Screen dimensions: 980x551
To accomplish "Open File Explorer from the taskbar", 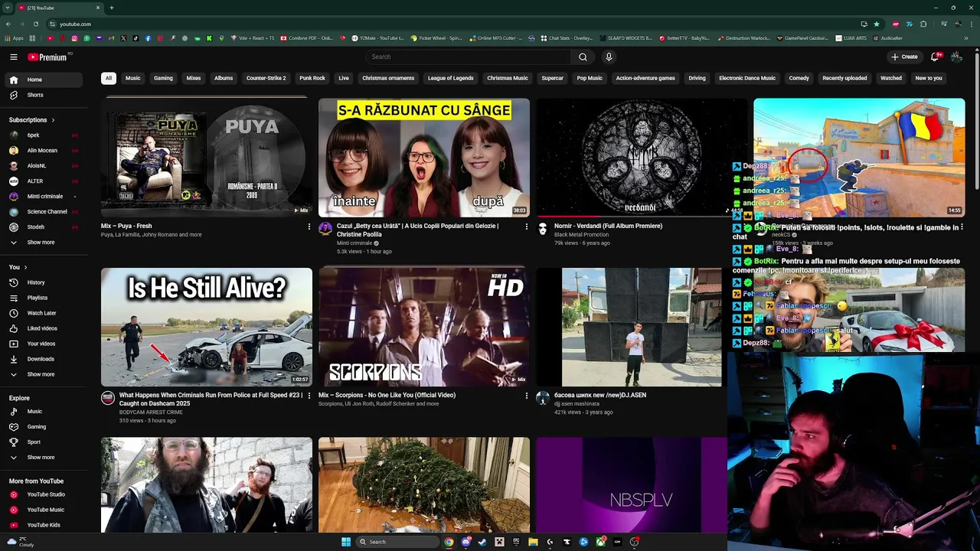I will (x=533, y=542).
